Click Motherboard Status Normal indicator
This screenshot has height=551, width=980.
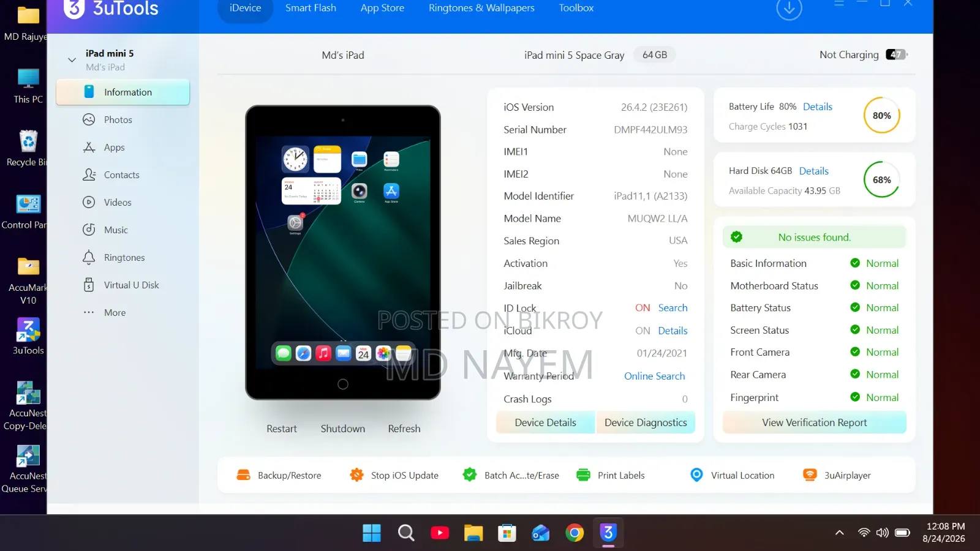(x=875, y=286)
